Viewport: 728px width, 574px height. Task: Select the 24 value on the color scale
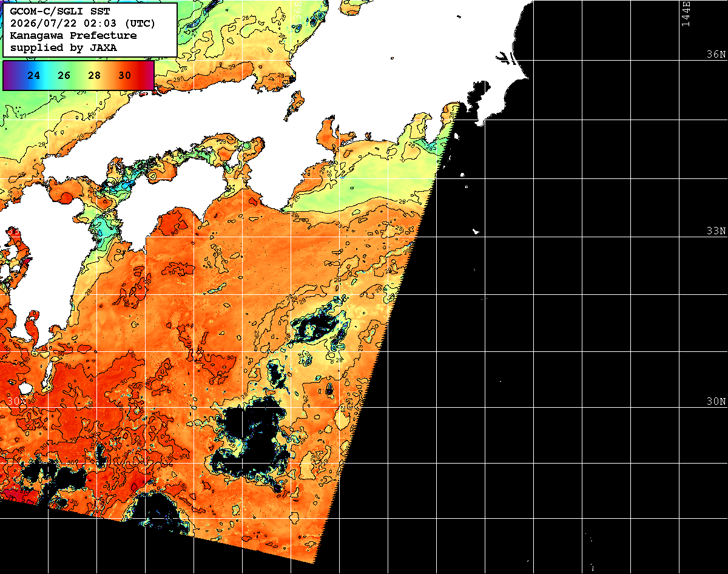click(34, 75)
